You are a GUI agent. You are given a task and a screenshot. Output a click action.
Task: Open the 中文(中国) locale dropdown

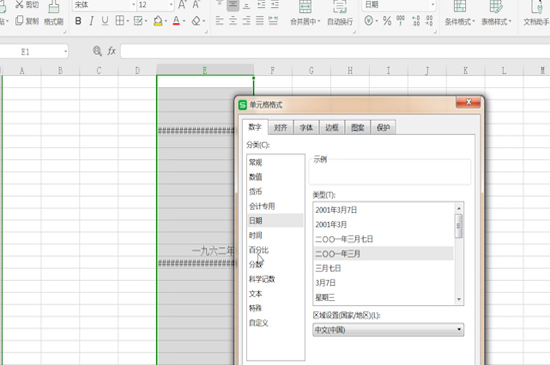point(388,330)
